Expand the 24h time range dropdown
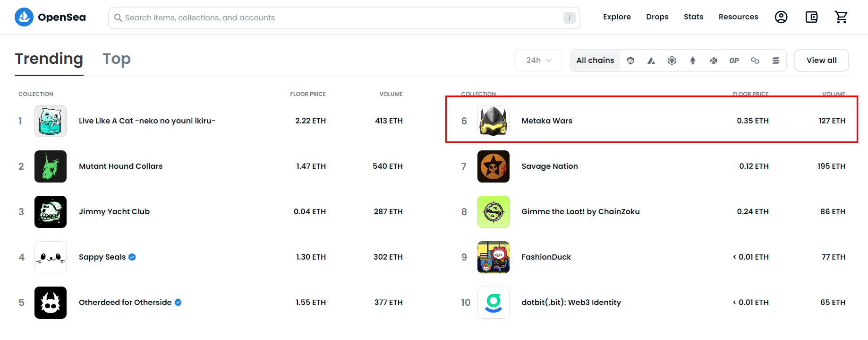 [538, 61]
